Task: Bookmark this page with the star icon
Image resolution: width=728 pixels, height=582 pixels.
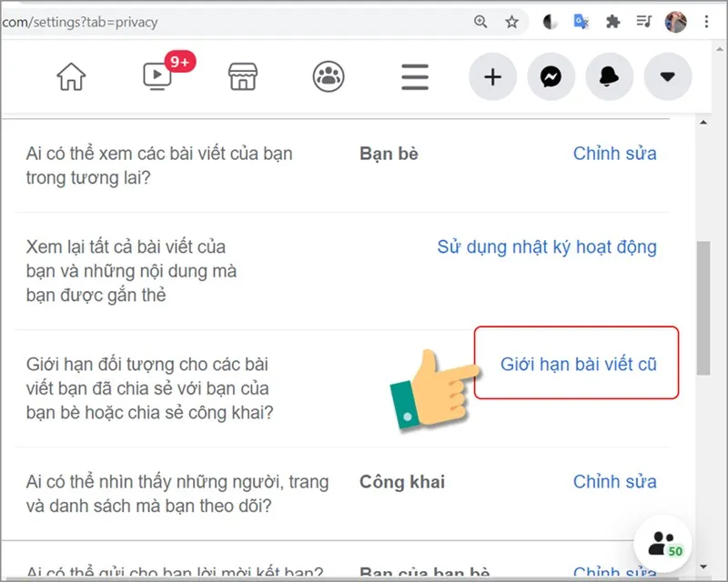Action: pos(510,21)
